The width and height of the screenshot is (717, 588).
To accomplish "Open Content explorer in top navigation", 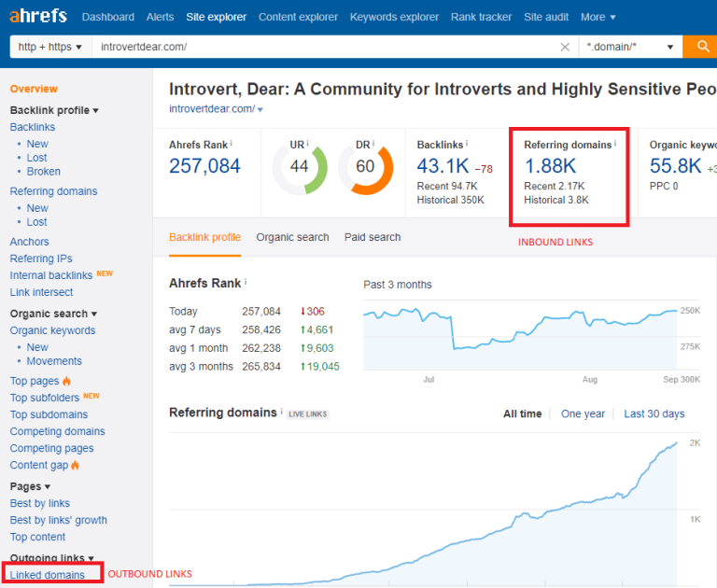I will coord(298,17).
